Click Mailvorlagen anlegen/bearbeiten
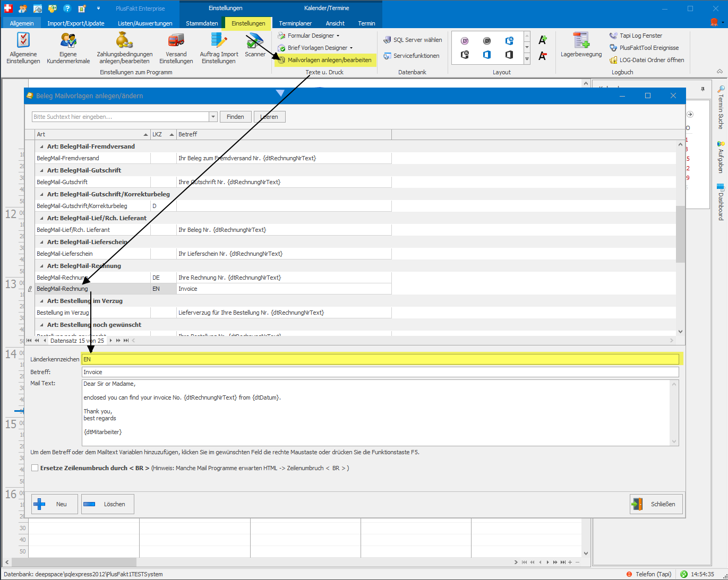 (x=324, y=60)
